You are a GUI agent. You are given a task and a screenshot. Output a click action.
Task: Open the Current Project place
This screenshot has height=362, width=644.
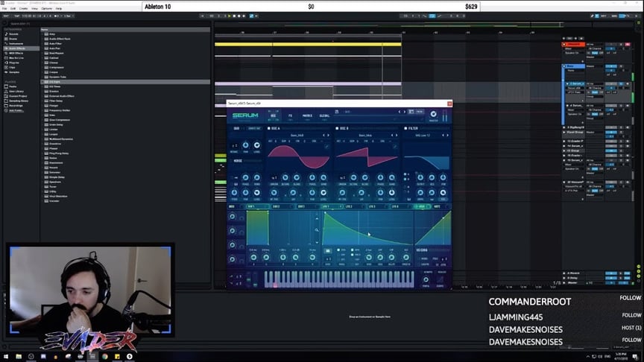pyautogui.click(x=18, y=96)
